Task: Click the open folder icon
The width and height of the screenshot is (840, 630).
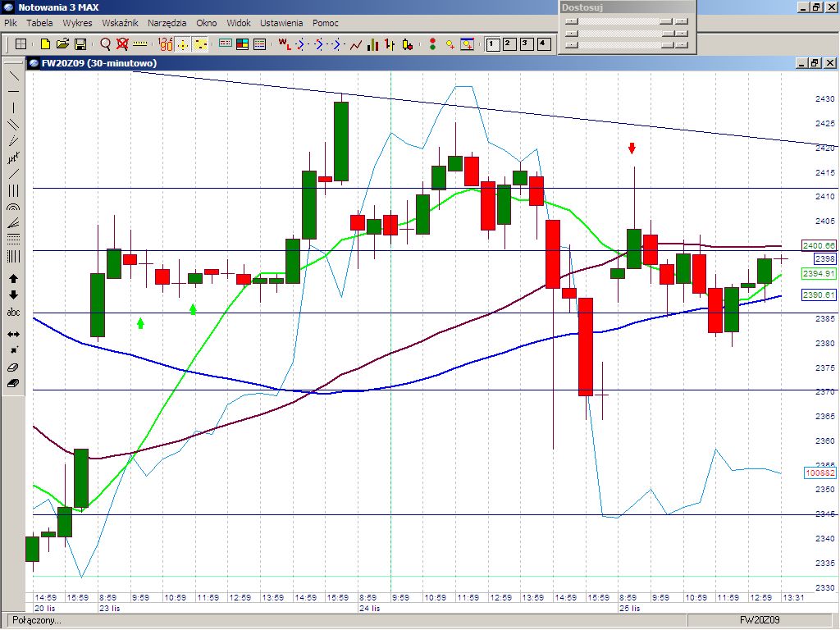Action: pyautogui.click(x=62, y=44)
